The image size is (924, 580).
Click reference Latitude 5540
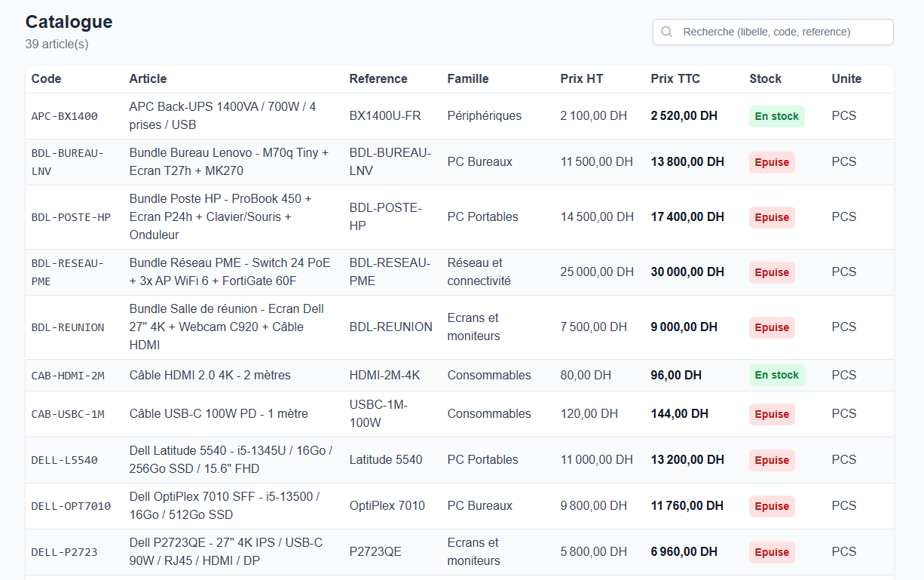(x=386, y=459)
